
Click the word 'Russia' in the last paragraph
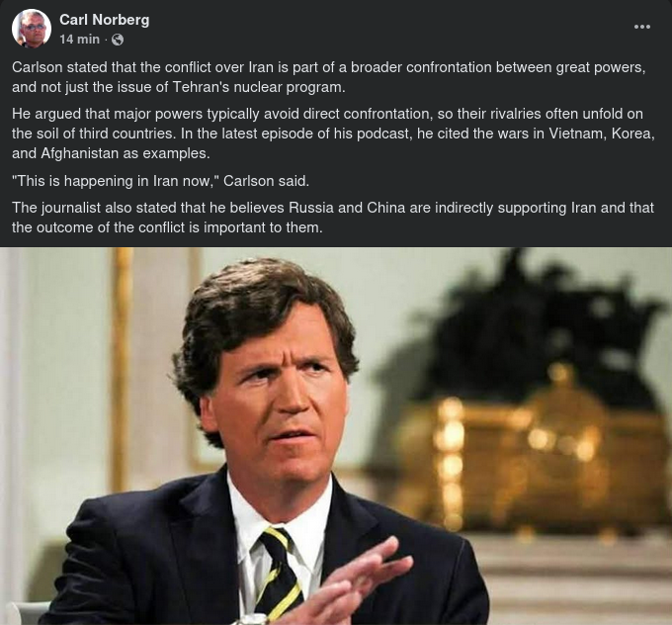coord(311,208)
